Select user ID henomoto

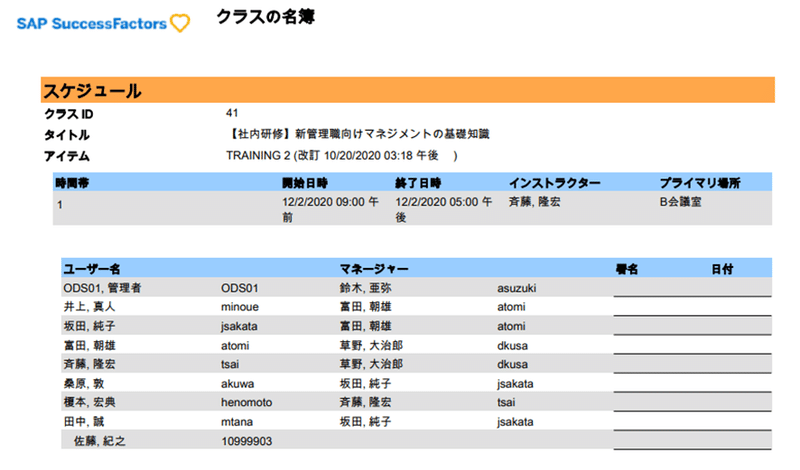pyautogui.click(x=246, y=403)
